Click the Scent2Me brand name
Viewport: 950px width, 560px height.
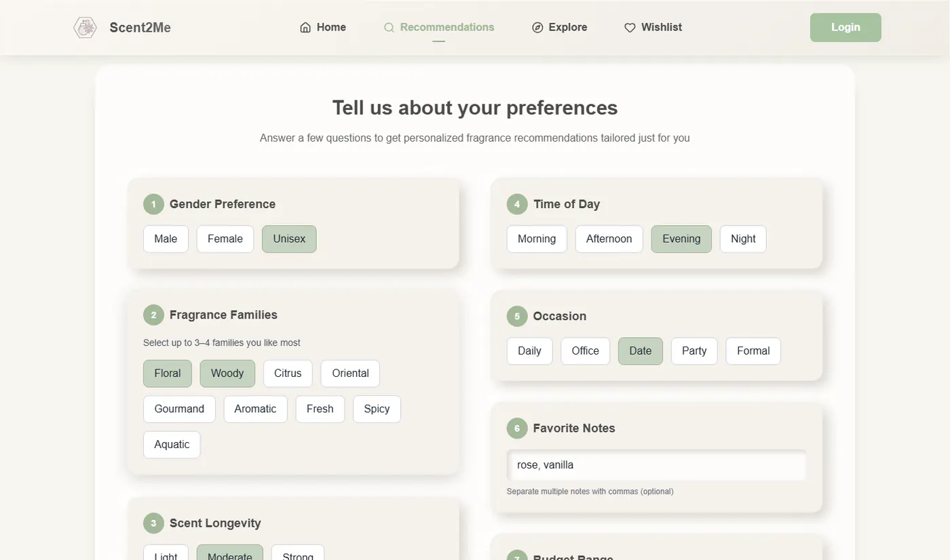tap(140, 28)
